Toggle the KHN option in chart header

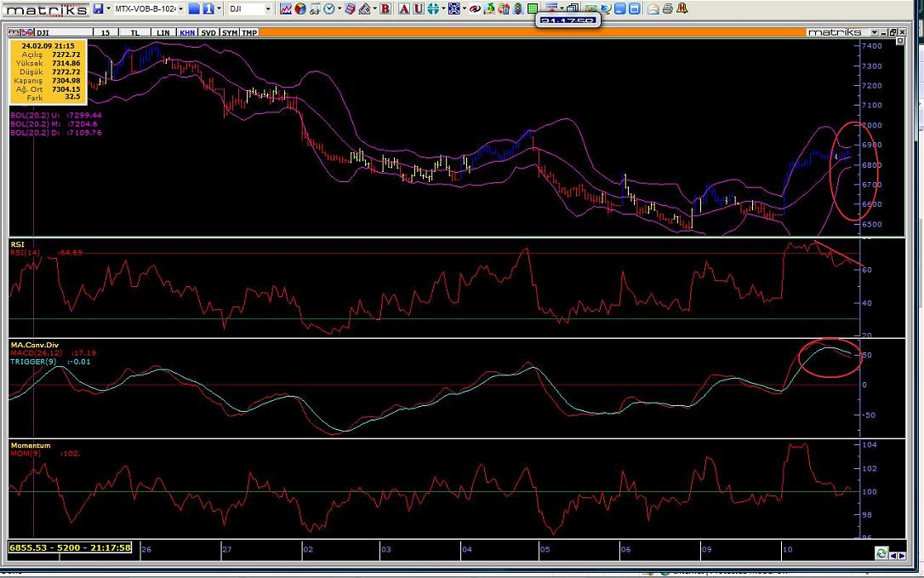coord(186,32)
